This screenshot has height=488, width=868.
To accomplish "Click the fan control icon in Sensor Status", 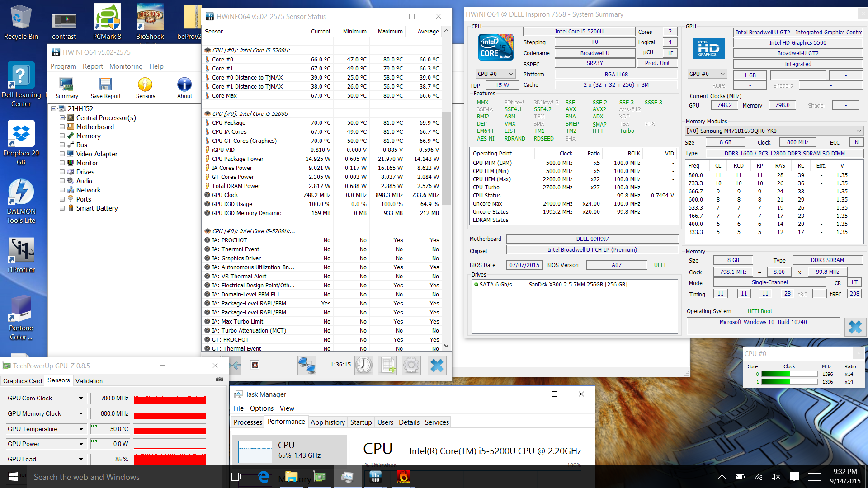I will pos(255,365).
